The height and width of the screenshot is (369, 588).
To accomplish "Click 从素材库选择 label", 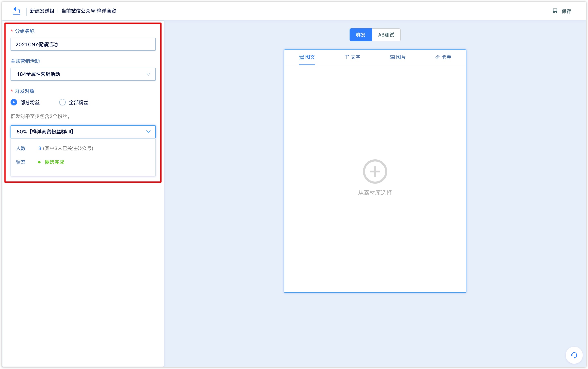I will [375, 193].
